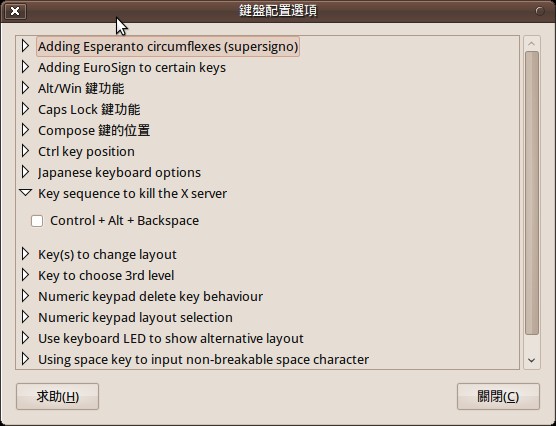Image resolution: width=556 pixels, height=426 pixels.
Task: Click the 求助(H) help button
Action: click(57, 396)
